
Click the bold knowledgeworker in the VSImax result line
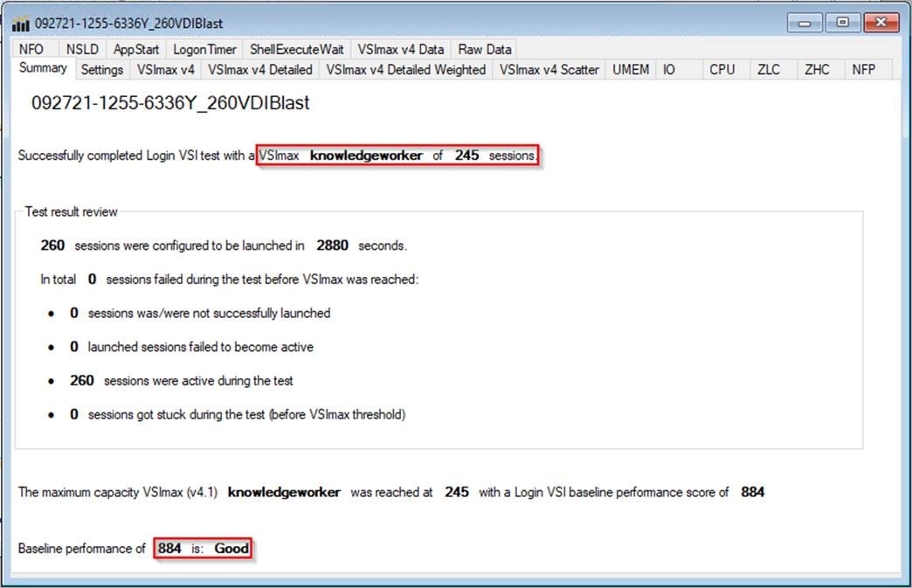point(366,156)
